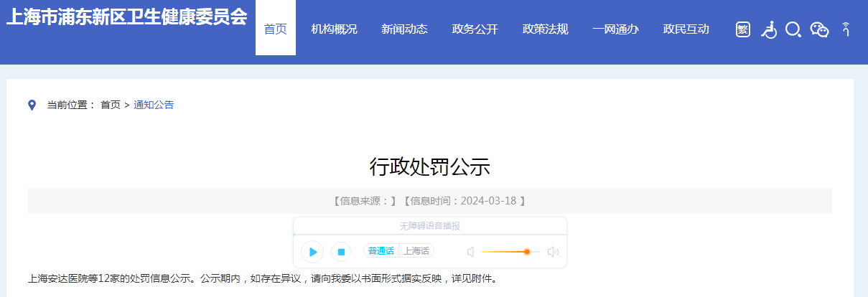Adjust the orange volume slider knob
This screenshot has width=868, height=297.
(527, 252)
